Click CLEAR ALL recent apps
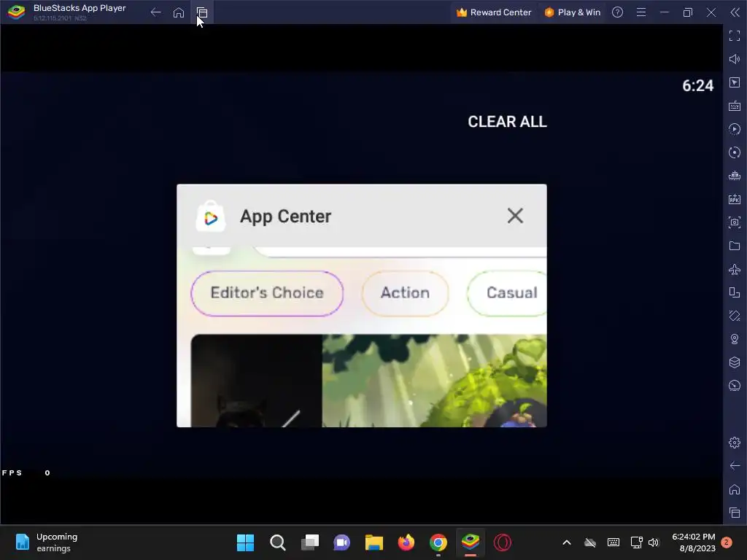747x560 pixels. 507,122
